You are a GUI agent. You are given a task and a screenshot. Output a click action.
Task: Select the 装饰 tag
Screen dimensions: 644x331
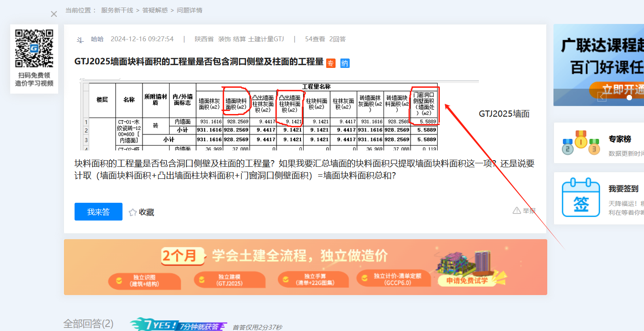coord(225,39)
